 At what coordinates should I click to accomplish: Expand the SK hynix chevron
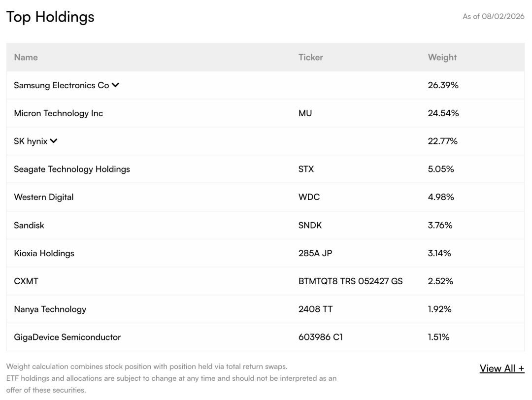pyautogui.click(x=54, y=141)
